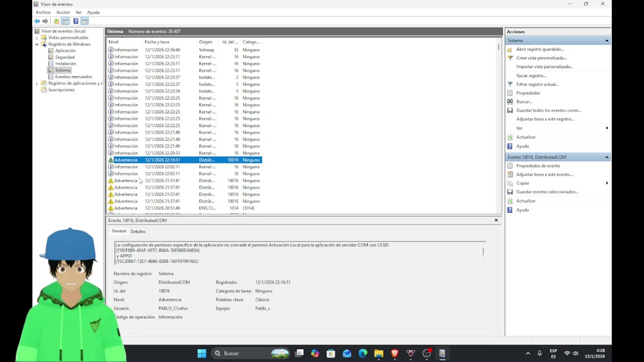Select the 12/1/2026 22:20:53 Kernel event row
The width and height of the screenshot is (644, 362).
click(184, 153)
